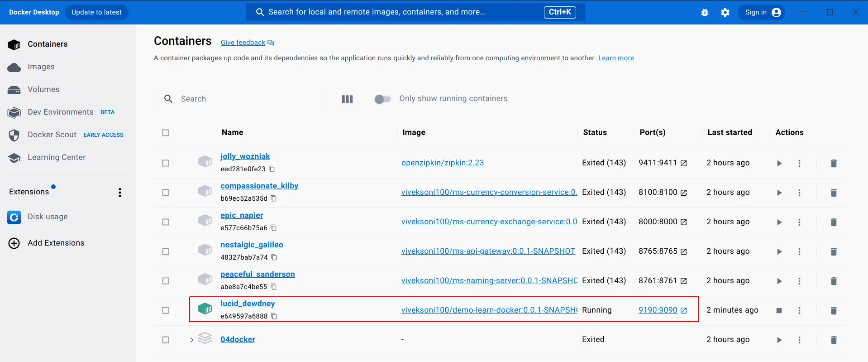868x362 pixels.
Task: Delete the peaceful_sanderson container
Action: tap(834, 281)
